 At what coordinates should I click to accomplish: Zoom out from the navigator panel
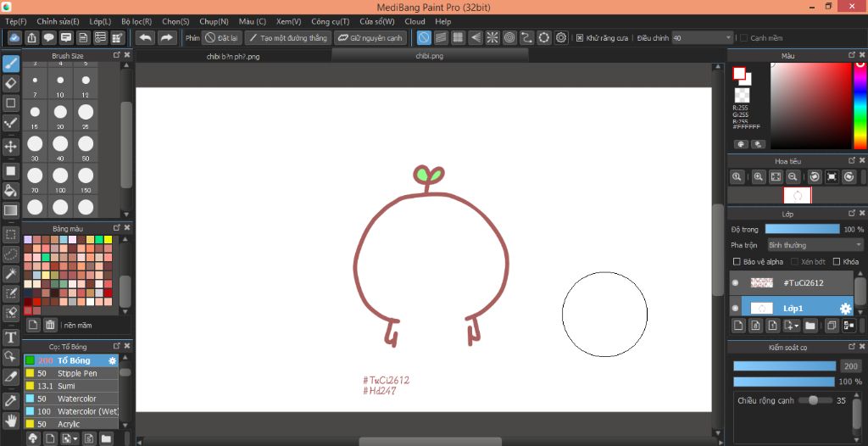coord(793,176)
